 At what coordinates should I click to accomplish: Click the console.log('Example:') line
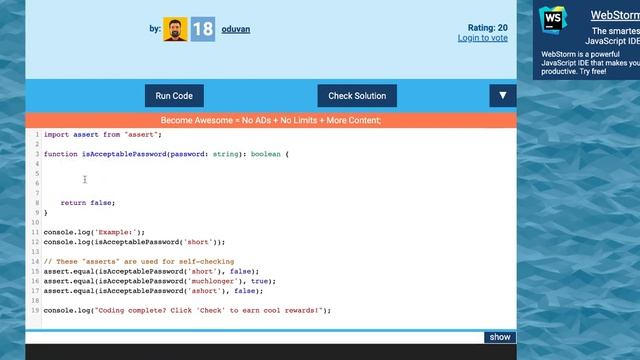pos(94,232)
